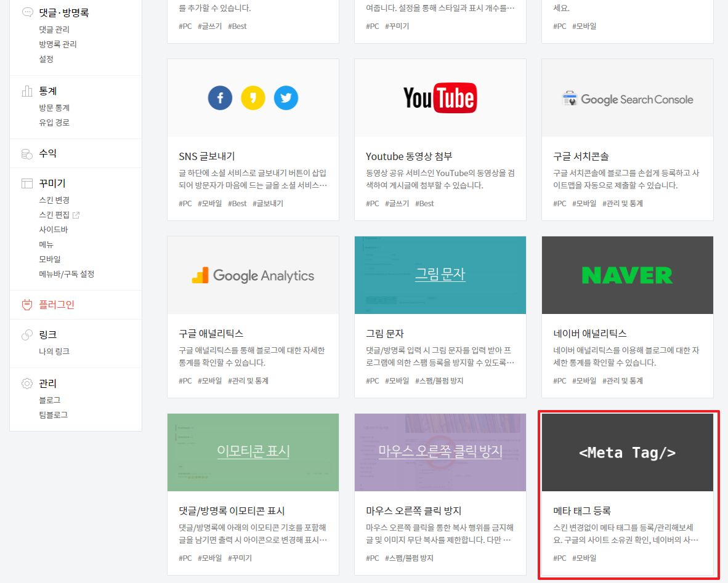
Task: Click the bar chart icon beside 통계
Action: (x=27, y=91)
